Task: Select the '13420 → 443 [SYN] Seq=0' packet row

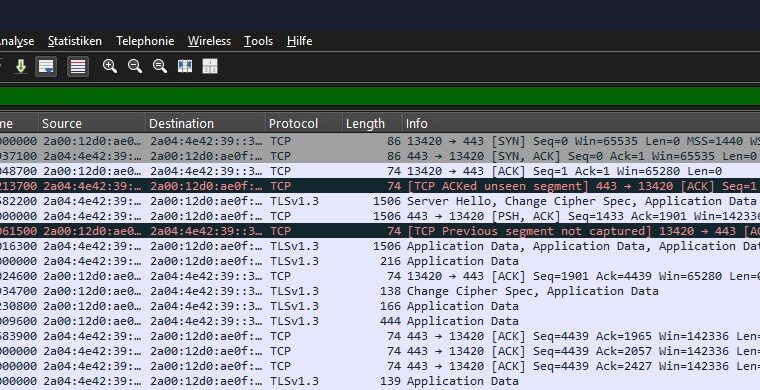Action: tap(380, 141)
